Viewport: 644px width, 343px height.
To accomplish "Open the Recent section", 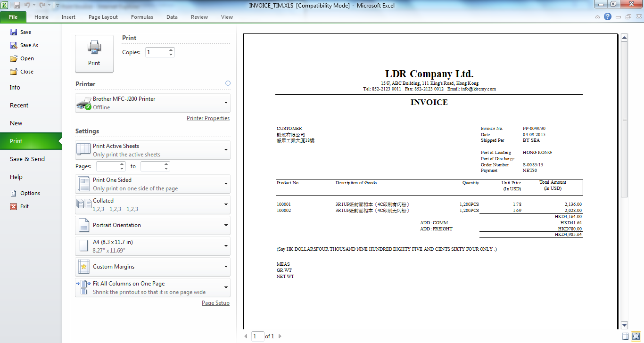I will click(x=19, y=105).
